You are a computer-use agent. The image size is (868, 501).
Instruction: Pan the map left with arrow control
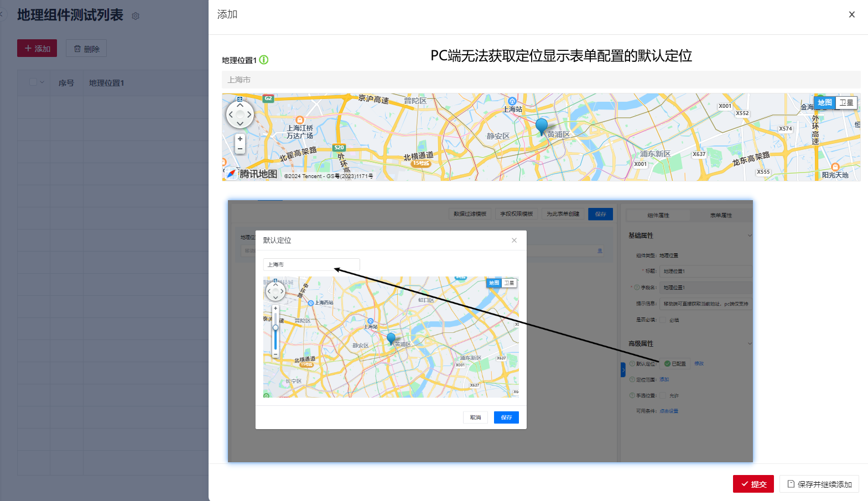pyautogui.click(x=231, y=114)
